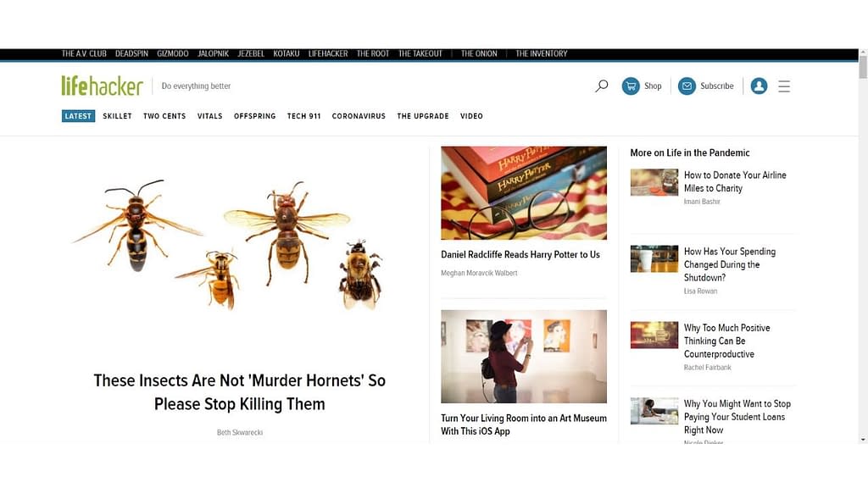Open the Jalopnik network link

[x=213, y=53]
